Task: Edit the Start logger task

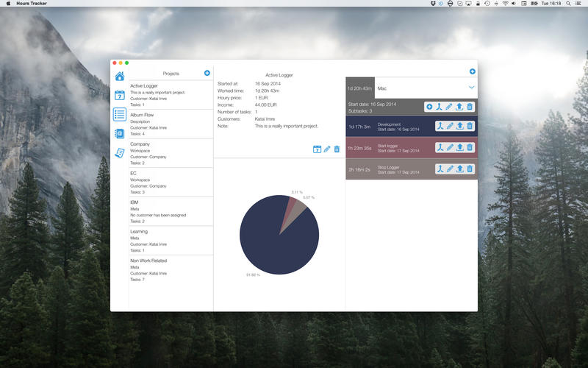Action: point(449,147)
